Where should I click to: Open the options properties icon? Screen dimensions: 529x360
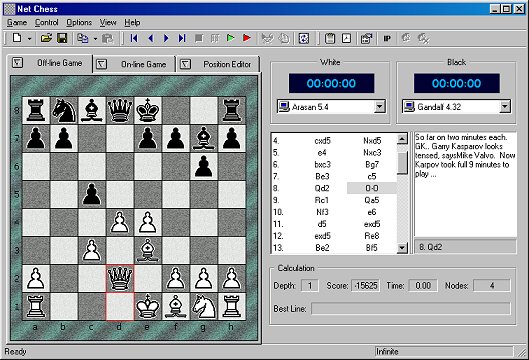tap(366, 38)
